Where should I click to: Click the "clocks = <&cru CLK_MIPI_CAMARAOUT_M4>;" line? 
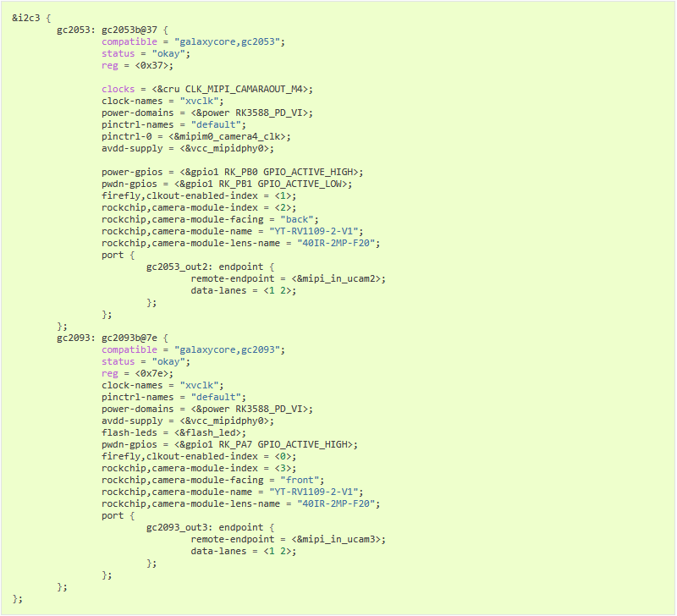[207, 90]
